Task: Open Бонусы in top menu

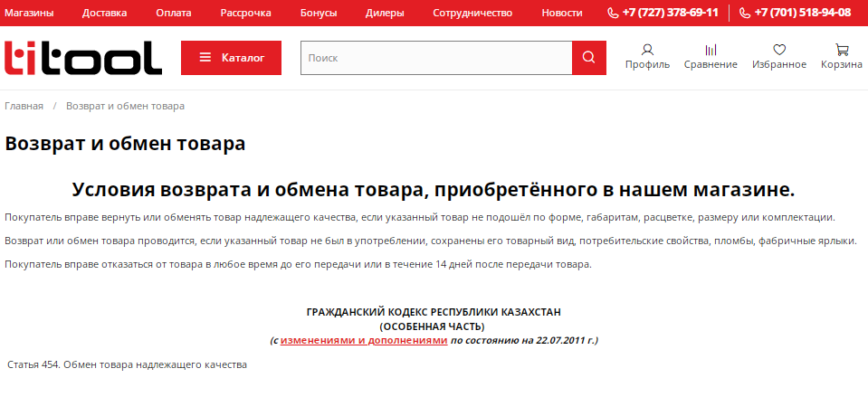Action: tap(319, 13)
